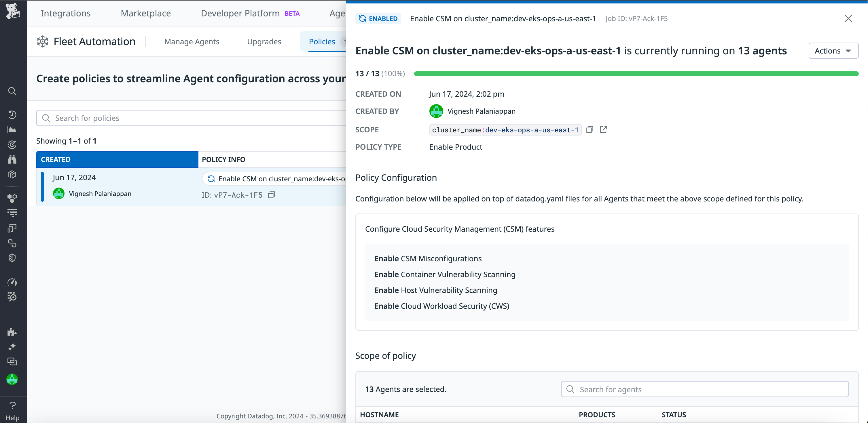The image size is (868, 423).
Task: Select the binoculars Watchdog icon
Action: point(12,159)
